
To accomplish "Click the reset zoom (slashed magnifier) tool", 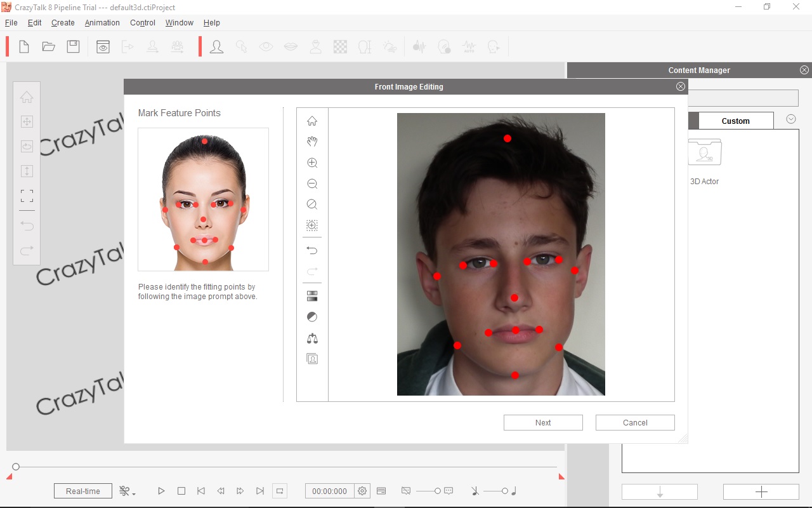I will pos(312,204).
